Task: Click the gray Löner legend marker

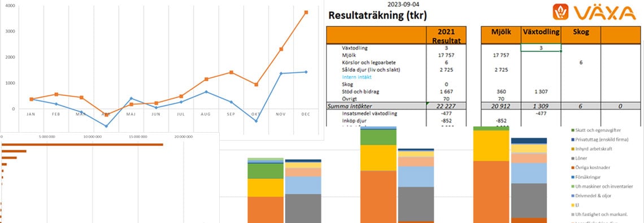Action: [572, 158]
